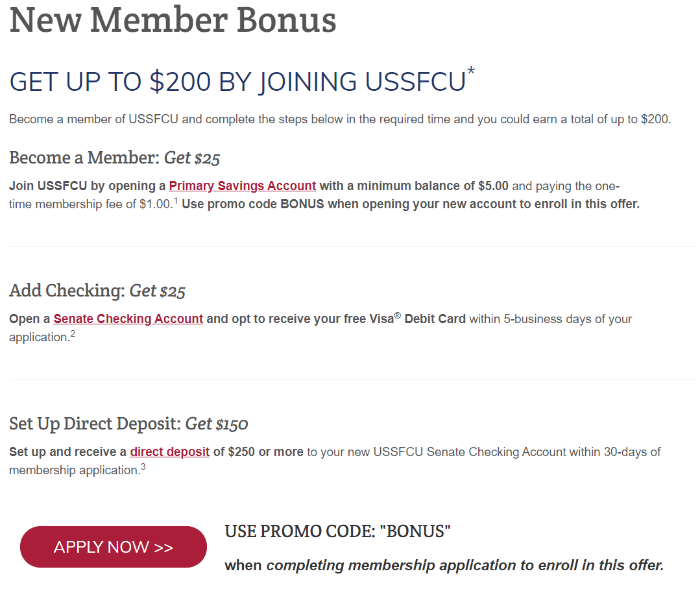Open the Primary Savings Account link

243,186
